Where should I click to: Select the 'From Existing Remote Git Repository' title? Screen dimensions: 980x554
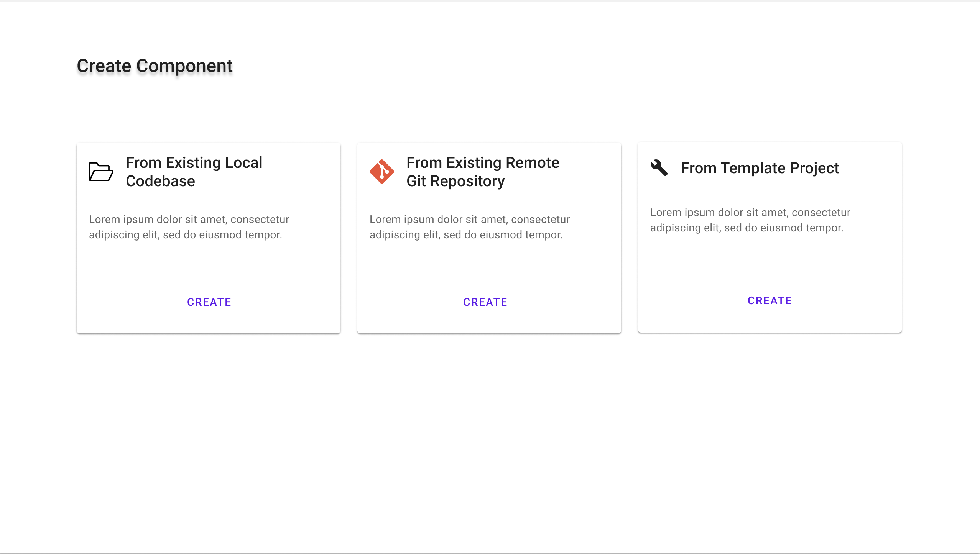[x=483, y=172]
